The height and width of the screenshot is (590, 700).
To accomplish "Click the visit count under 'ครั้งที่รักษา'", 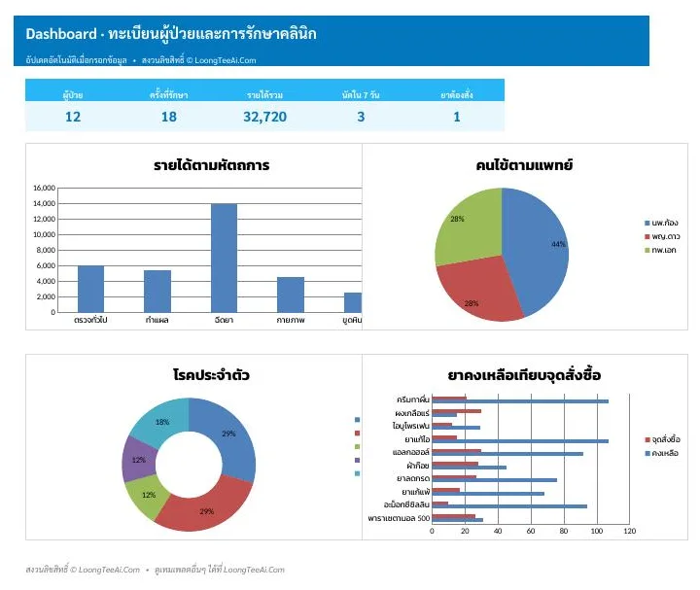I will (169, 117).
